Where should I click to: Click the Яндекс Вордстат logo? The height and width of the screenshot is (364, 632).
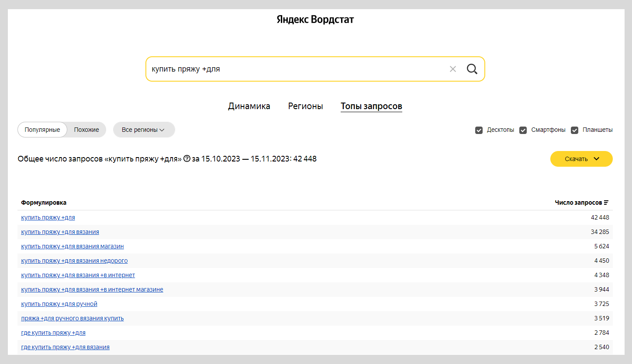tap(315, 20)
